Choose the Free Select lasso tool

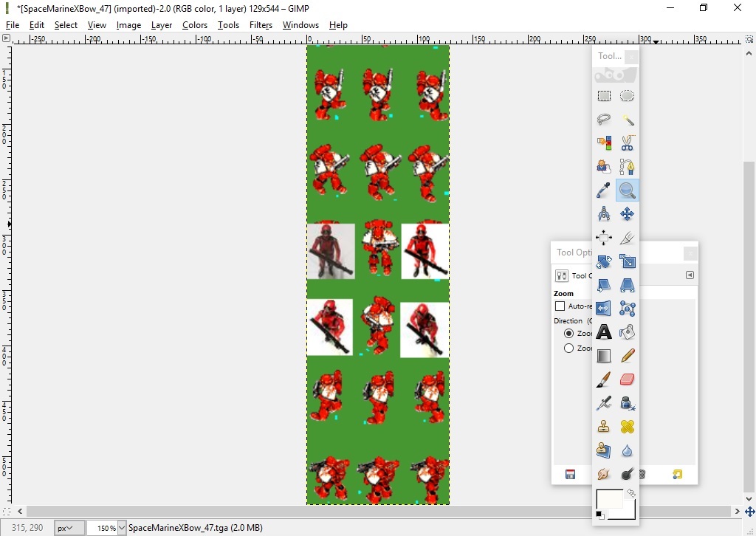tap(604, 120)
